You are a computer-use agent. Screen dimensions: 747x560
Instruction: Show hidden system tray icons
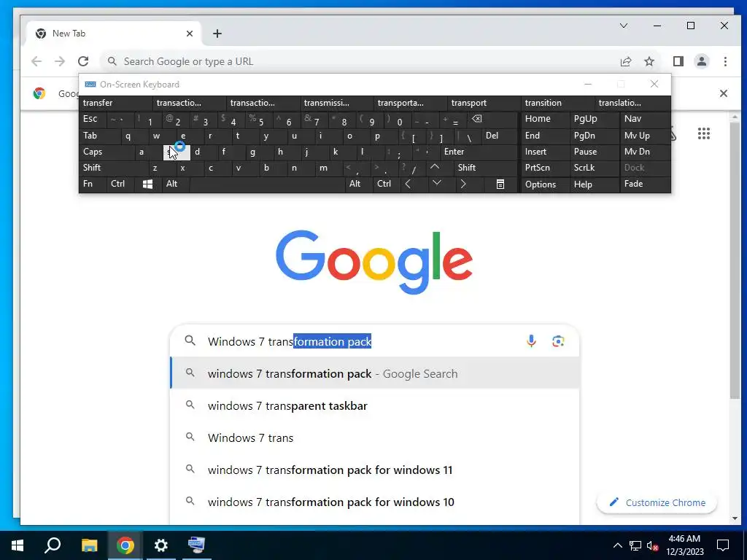pos(617,545)
